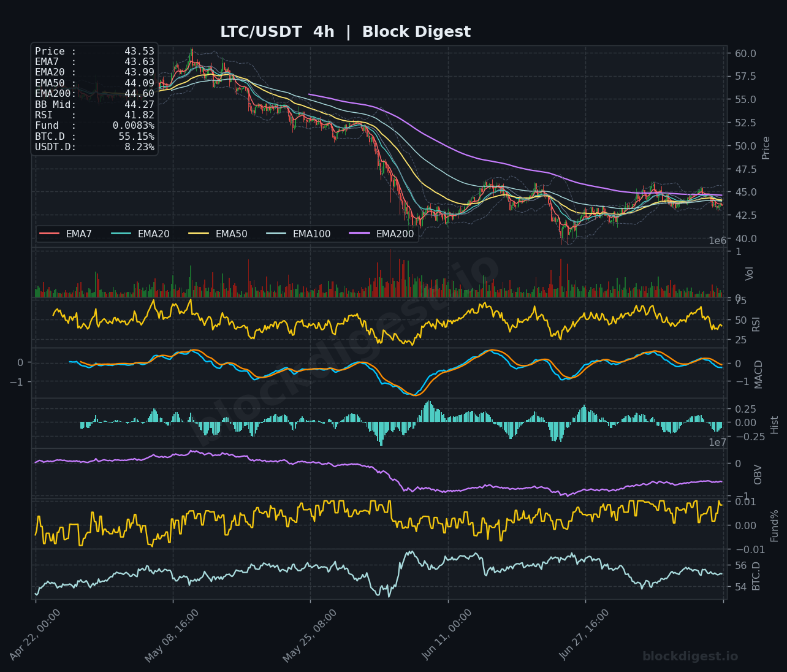Click the 60.0 price axis tick
Image resolution: width=787 pixels, height=672 pixels.
[745, 54]
